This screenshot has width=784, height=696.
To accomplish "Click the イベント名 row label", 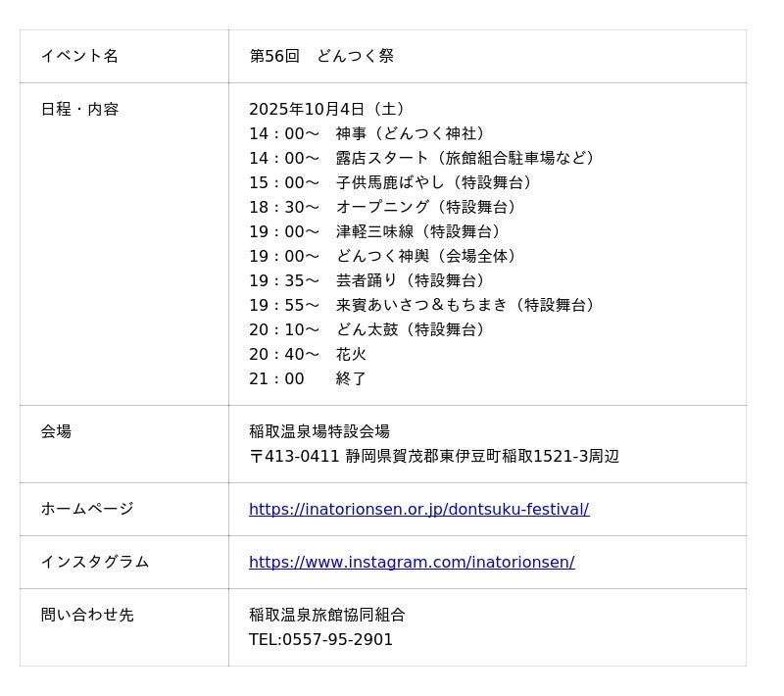I will tap(79, 56).
